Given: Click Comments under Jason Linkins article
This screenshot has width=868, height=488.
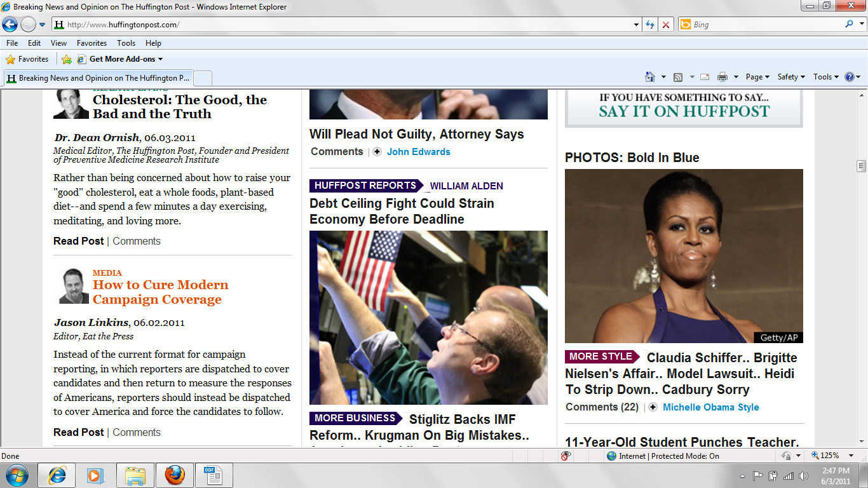Looking at the screenshot, I should pos(137,432).
